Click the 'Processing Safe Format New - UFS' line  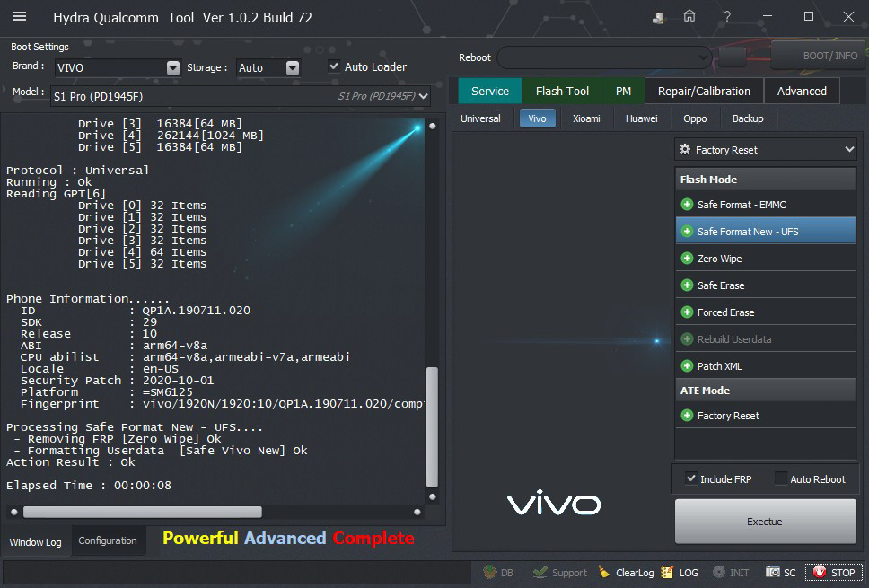point(135,427)
